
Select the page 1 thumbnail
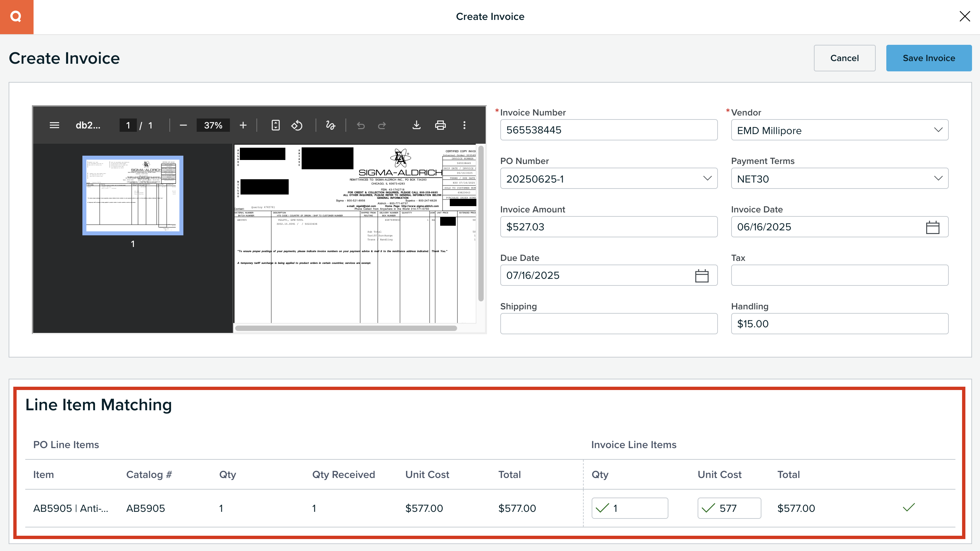[133, 195]
